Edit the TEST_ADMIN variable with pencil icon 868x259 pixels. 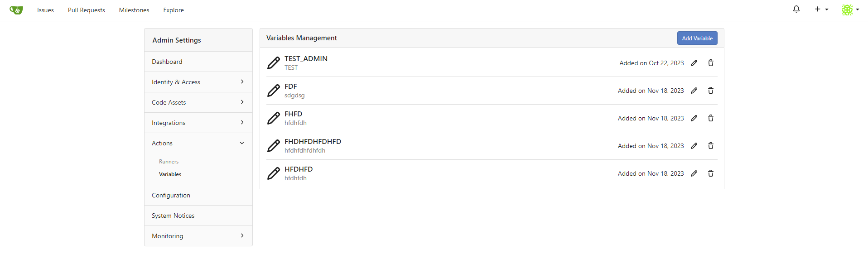[x=694, y=63]
